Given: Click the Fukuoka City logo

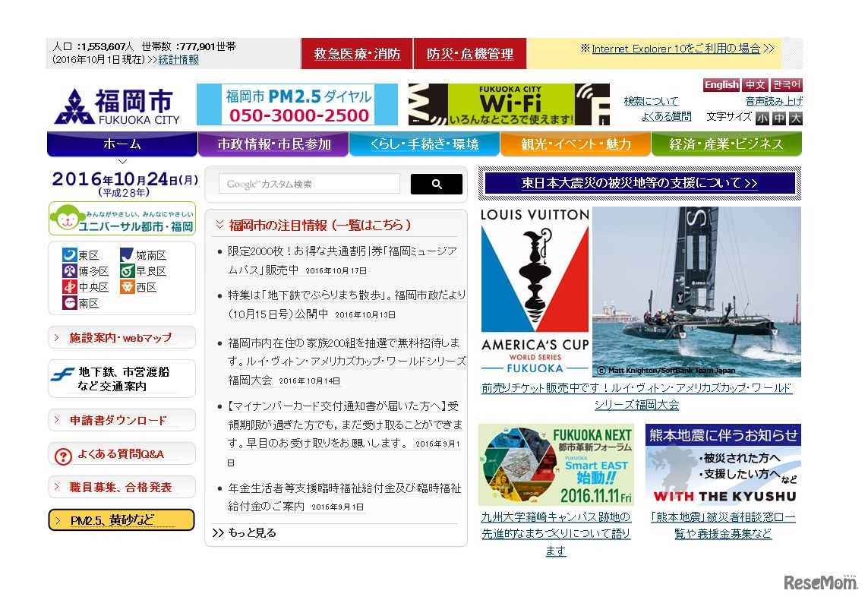Looking at the screenshot, I should tap(118, 105).
